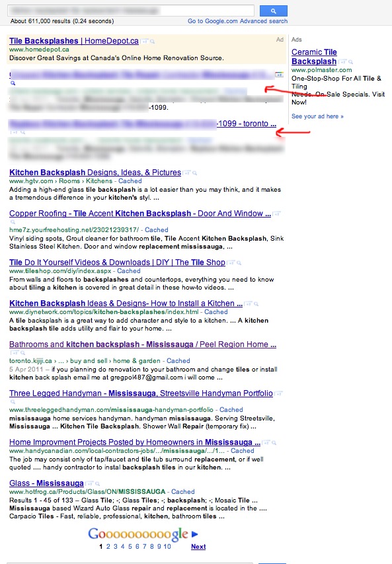The height and width of the screenshot is (564, 392).
Task: Click the +1 icon beside HomeDepot.ca ad
Action: coord(145,42)
